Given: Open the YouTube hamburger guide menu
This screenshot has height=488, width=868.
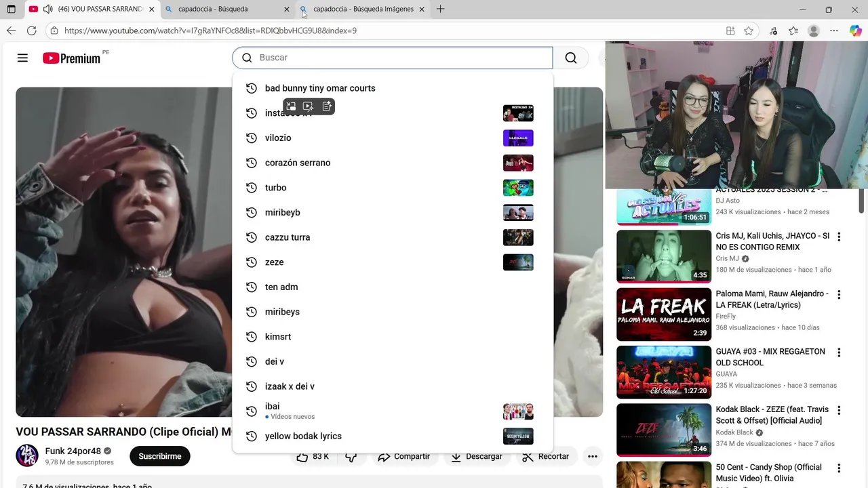Looking at the screenshot, I should point(22,58).
